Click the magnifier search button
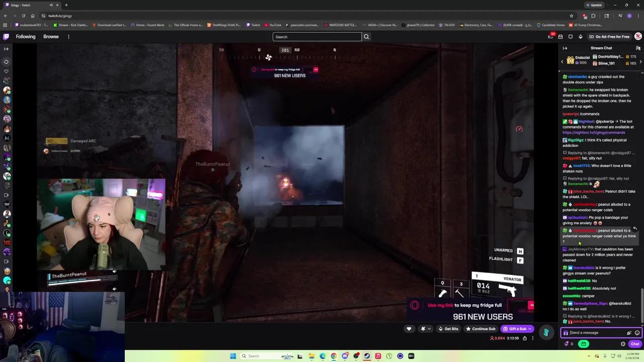The height and width of the screenshot is (362, 644). pos(366,37)
